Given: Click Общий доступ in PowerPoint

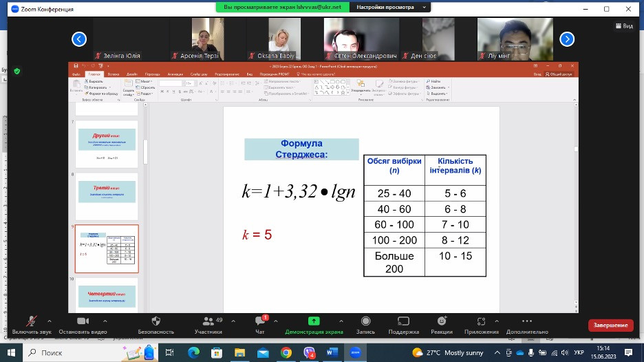Looking at the screenshot, I should [x=559, y=74].
